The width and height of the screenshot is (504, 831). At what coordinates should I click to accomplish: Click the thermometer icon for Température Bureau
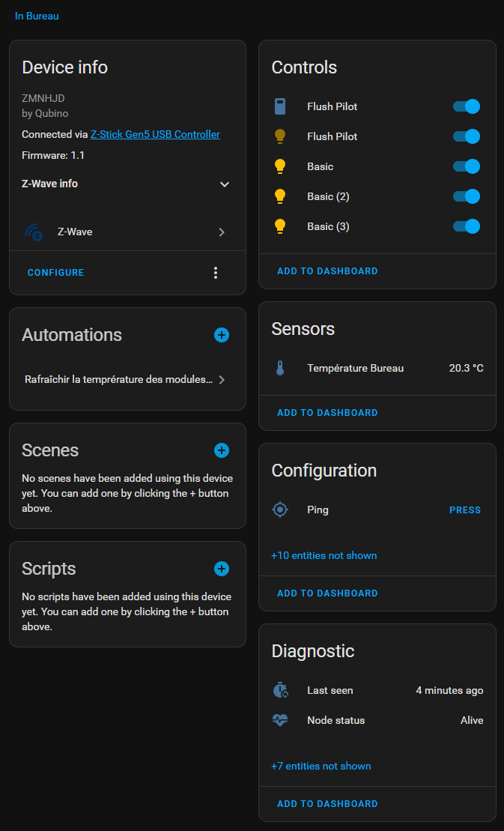[x=280, y=368]
